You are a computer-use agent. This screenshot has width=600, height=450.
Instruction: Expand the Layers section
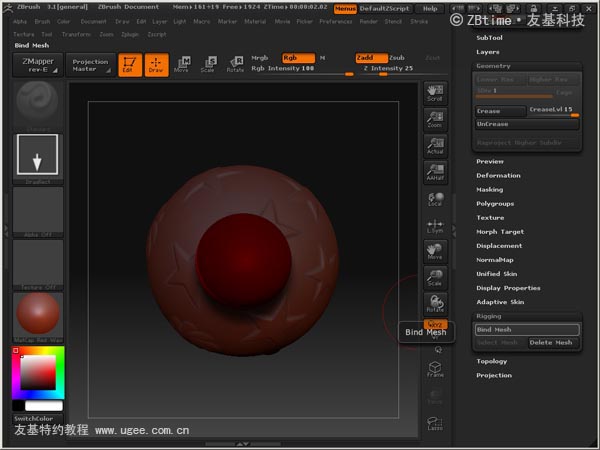point(488,52)
